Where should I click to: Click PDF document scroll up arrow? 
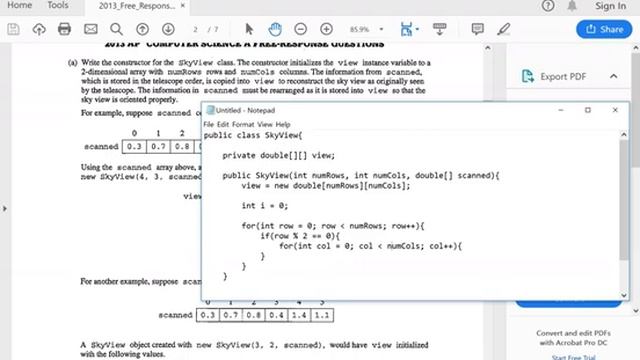click(x=488, y=48)
